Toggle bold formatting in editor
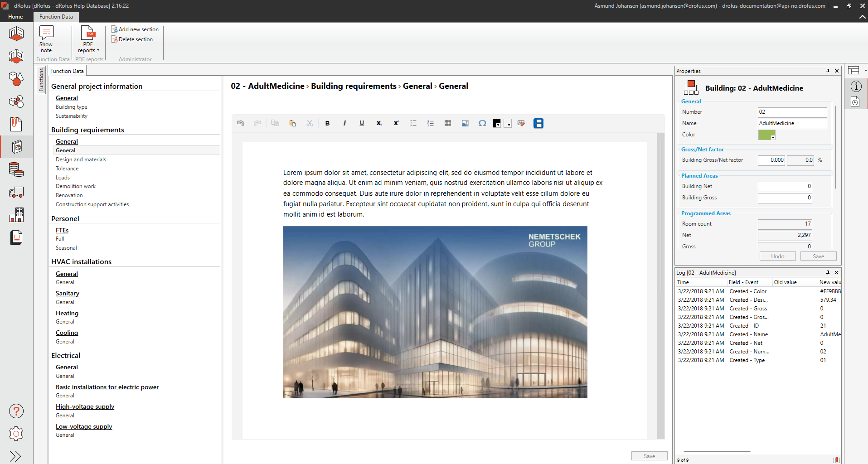Screen dimensions: 868x464 pyautogui.click(x=327, y=123)
